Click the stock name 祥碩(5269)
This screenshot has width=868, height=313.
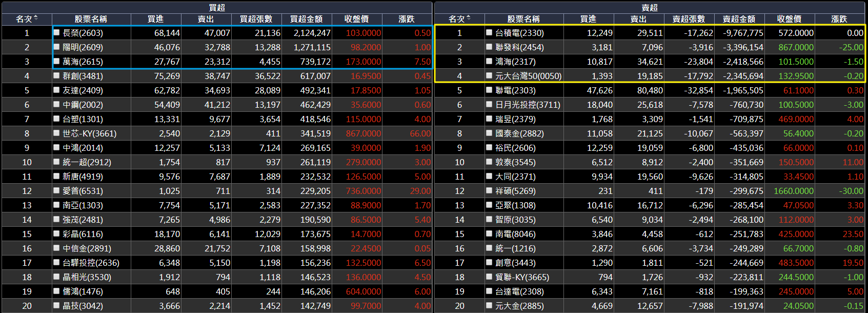[x=515, y=191]
